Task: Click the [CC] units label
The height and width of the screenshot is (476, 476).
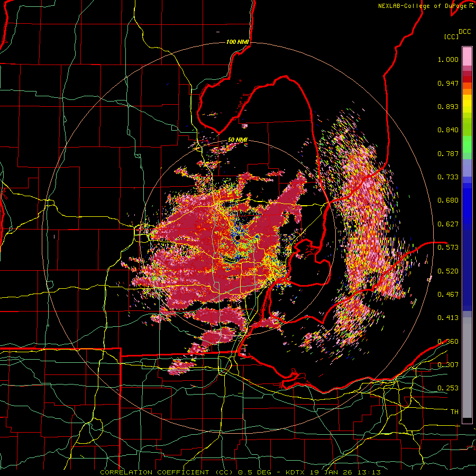Action: tap(452, 36)
